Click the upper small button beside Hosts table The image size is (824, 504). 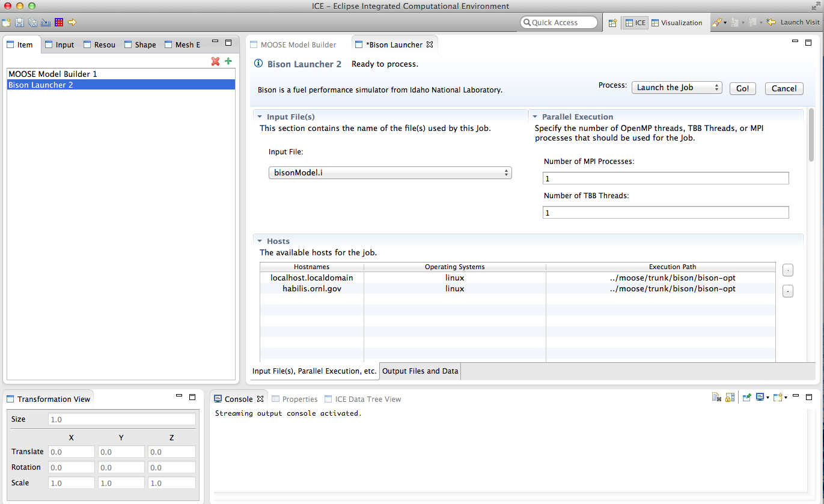click(x=788, y=270)
